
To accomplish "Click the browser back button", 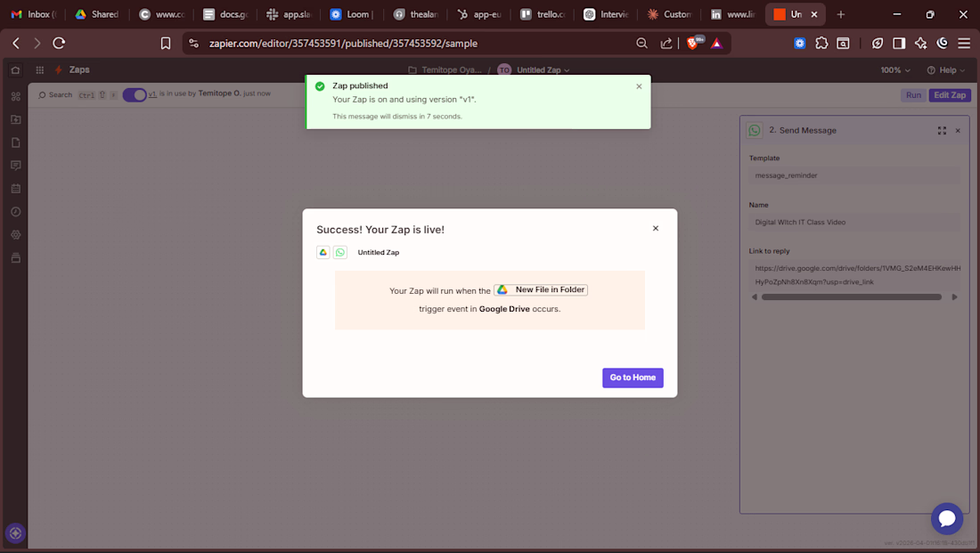I will pyautogui.click(x=16, y=43).
